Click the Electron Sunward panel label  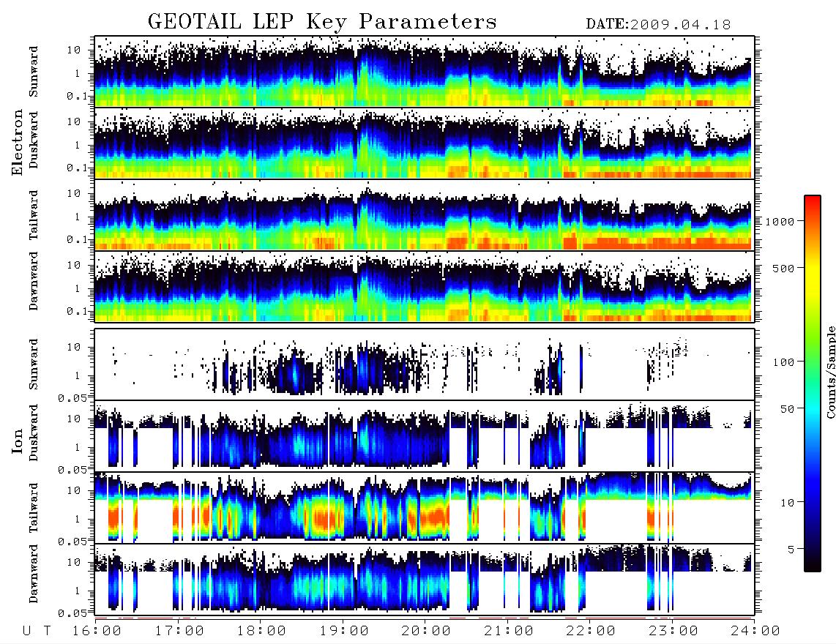tap(34, 72)
